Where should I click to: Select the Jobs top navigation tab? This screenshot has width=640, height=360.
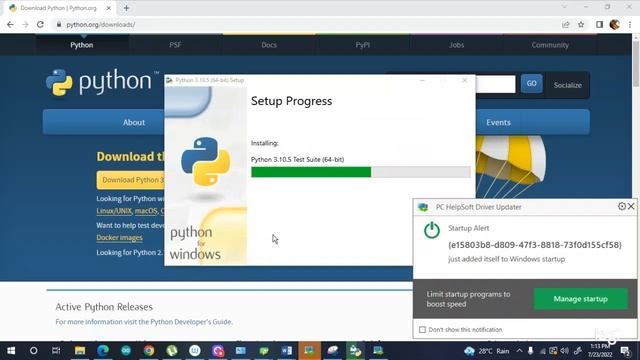(x=456, y=45)
